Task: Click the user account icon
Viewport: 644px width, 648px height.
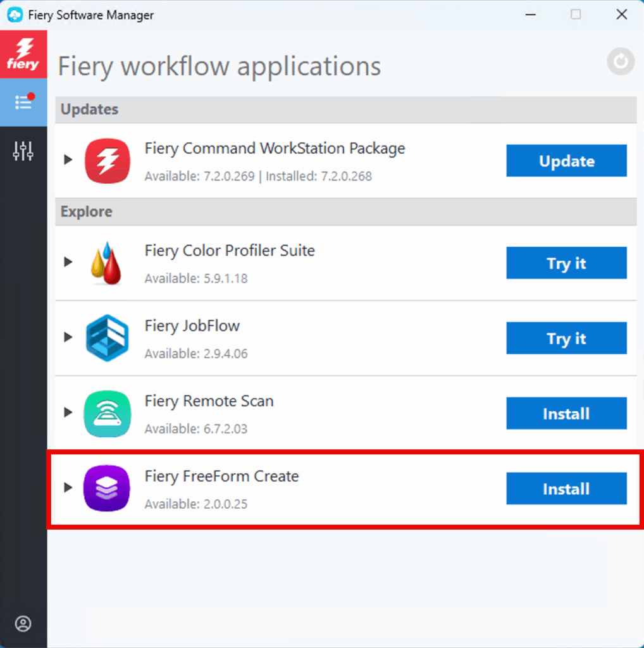Action: pyautogui.click(x=23, y=624)
